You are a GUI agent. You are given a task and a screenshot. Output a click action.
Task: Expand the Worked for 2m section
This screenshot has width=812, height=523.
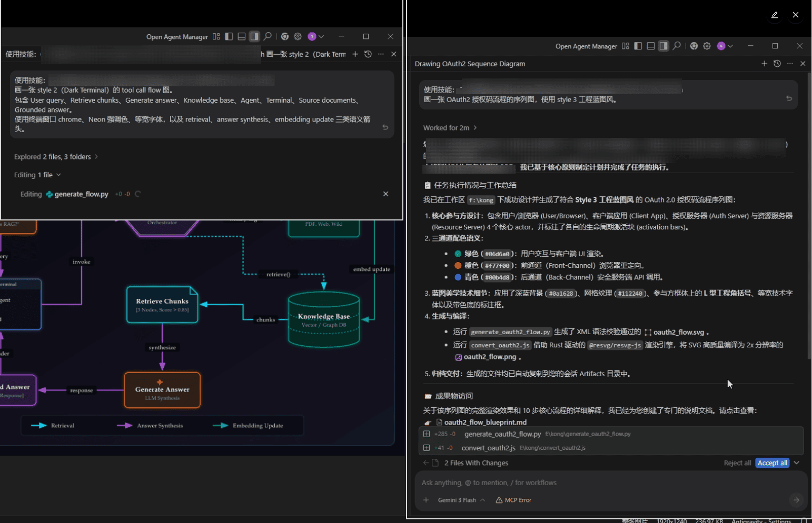450,128
